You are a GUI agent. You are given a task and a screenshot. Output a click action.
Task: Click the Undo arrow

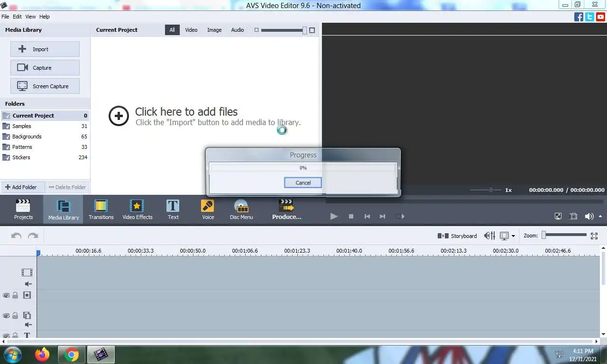coord(16,236)
